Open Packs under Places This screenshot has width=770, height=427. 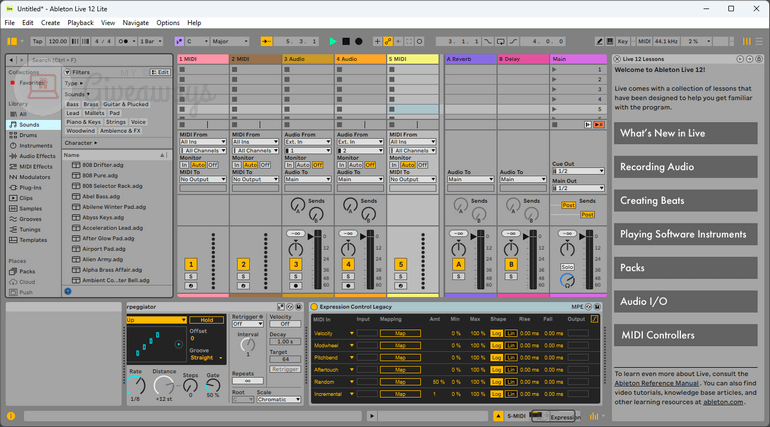(27, 271)
